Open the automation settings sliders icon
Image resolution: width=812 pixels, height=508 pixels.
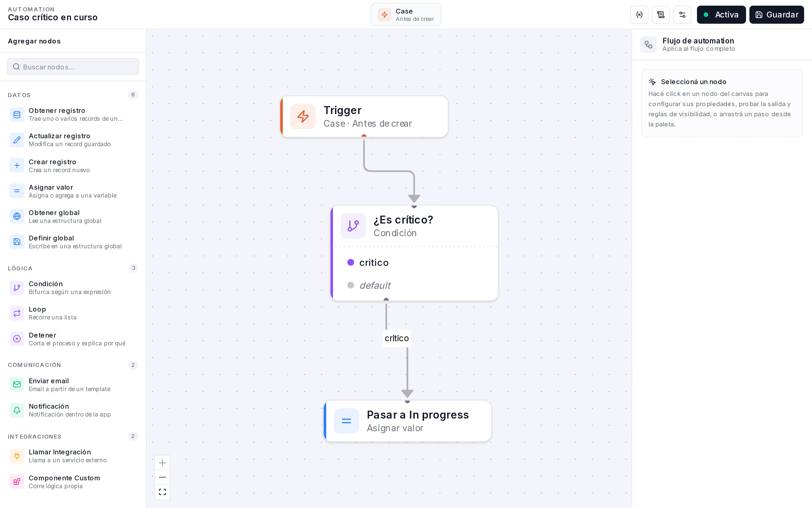click(682, 15)
